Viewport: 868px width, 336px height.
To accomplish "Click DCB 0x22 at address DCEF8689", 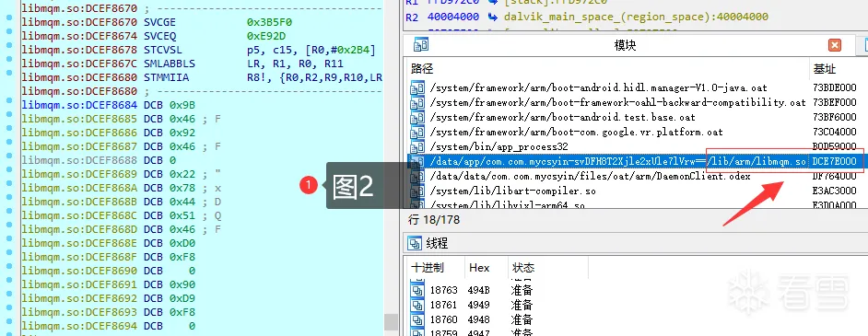I will point(169,174).
